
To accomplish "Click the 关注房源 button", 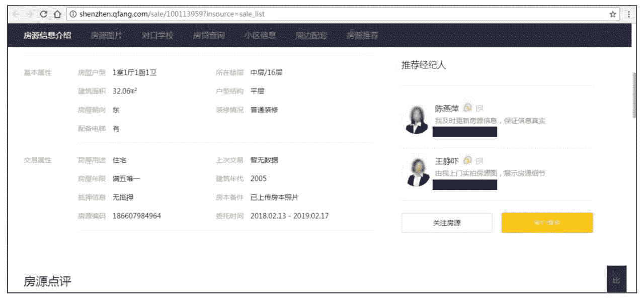I will click(446, 223).
